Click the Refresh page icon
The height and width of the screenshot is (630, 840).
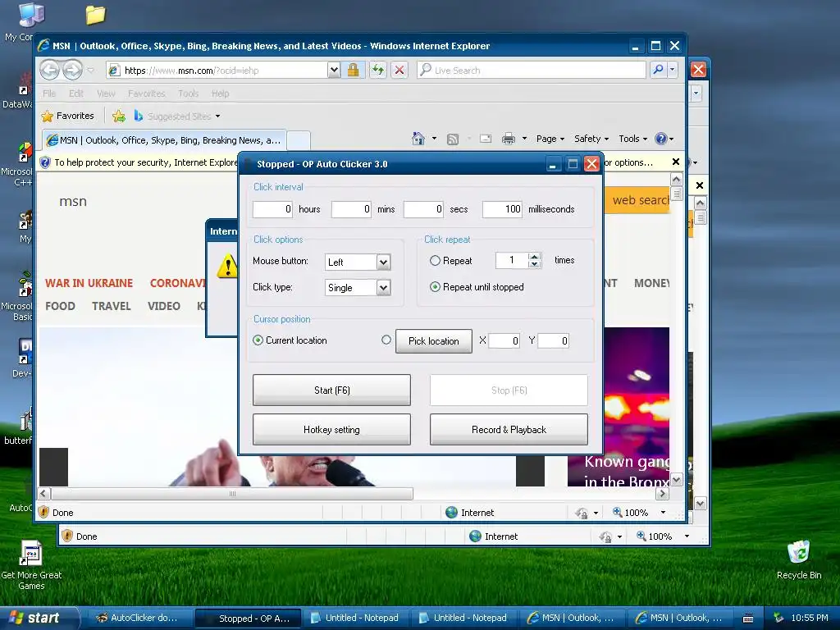click(x=378, y=70)
